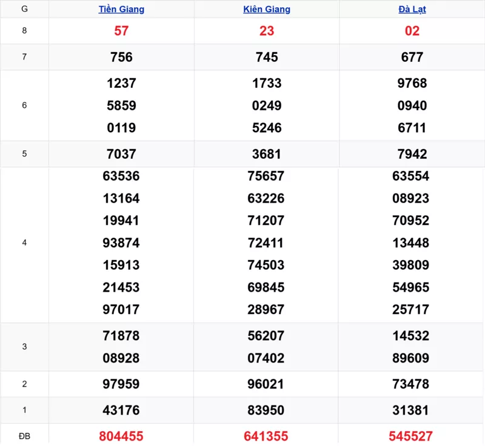Click the Đà Lạt header link
This screenshot has width=485, height=448.
click(x=412, y=9)
